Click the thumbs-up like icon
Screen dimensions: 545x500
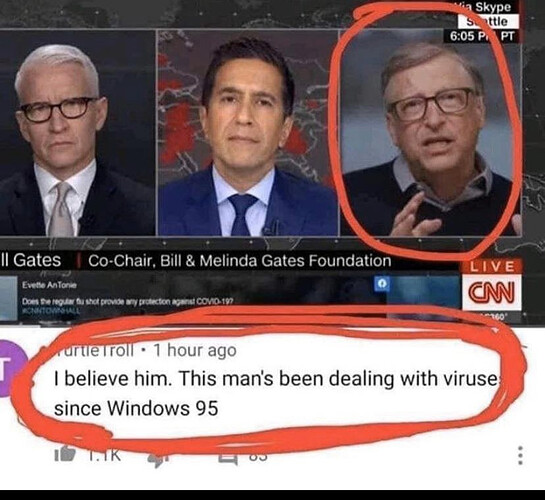click(x=65, y=453)
